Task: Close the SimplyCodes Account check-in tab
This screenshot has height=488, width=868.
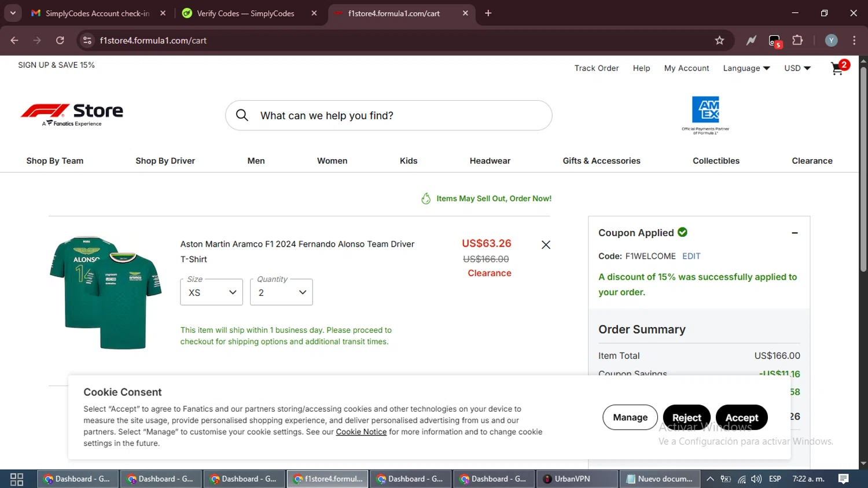Action: tap(163, 13)
